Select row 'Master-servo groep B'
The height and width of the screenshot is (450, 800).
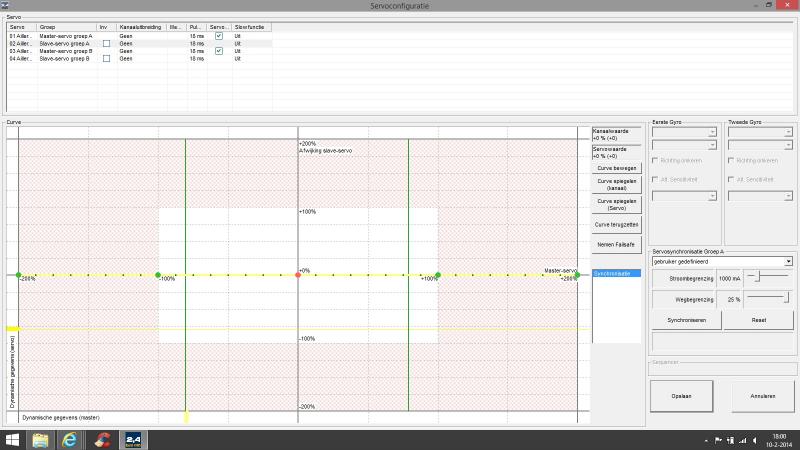139,51
